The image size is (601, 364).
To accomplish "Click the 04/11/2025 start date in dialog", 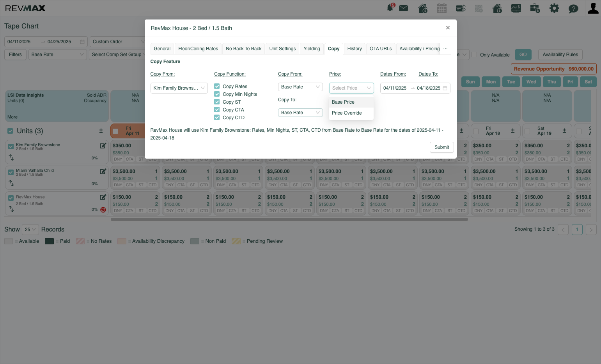I will coord(395,88).
